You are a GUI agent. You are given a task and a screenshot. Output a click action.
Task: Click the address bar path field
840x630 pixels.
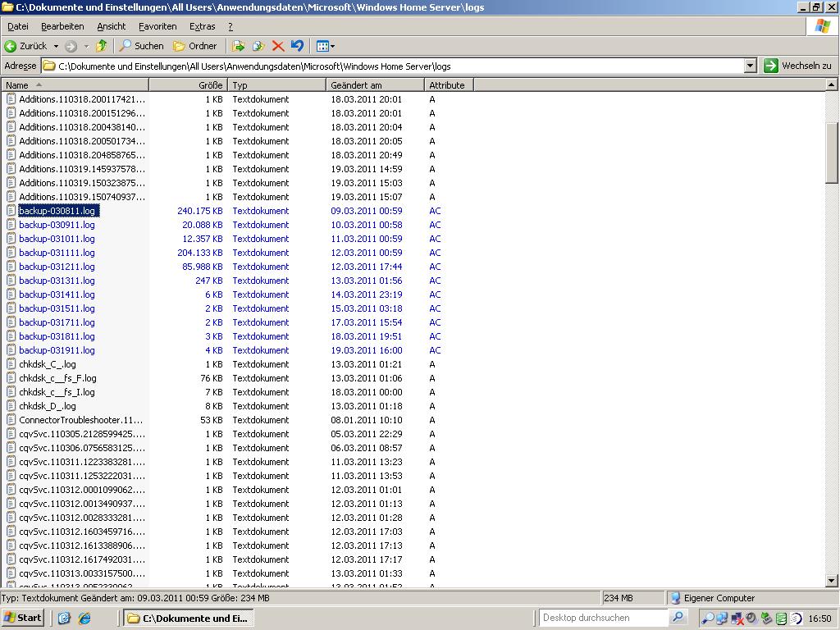point(393,66)
